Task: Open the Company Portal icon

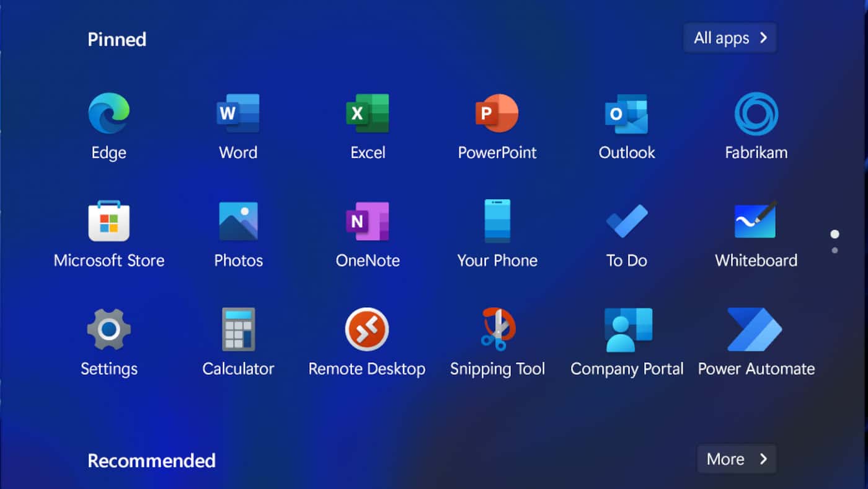Action: coord(628,330)
